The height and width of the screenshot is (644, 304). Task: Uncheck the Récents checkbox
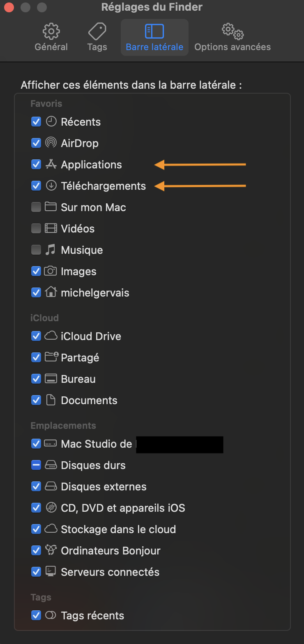pyautogui.click(x=36, y=122)
